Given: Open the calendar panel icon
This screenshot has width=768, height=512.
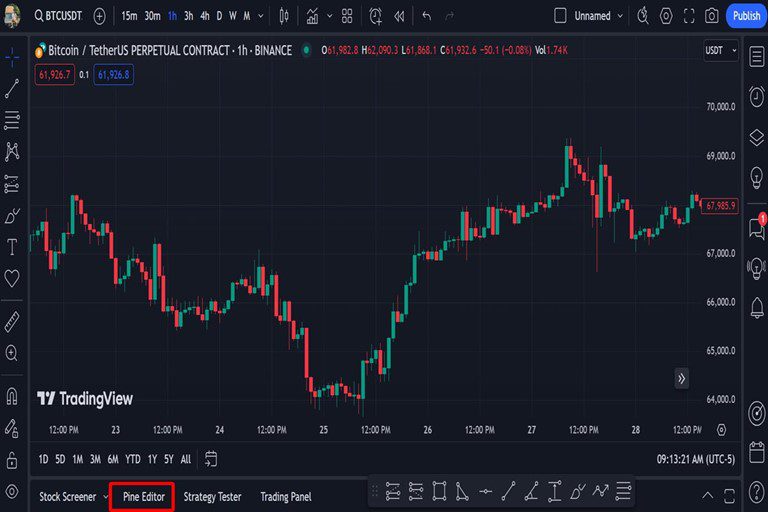Looking at the screenshot, I should click(756, 452).
